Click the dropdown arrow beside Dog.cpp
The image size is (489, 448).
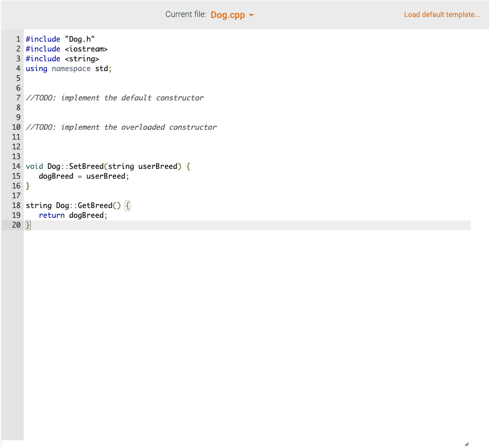click(251, 15)
